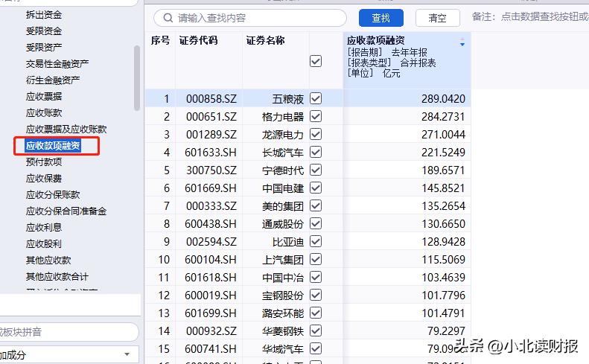This screenshot has width=589, height=364.
Task: Click stock code 001289.SZ
Action: [211, 135]
